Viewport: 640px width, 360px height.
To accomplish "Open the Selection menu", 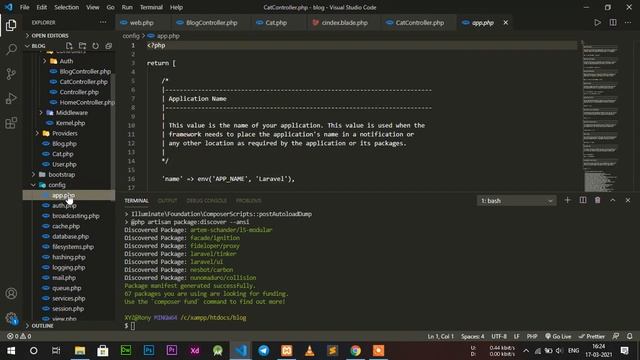I will click(x=67, y=7).
